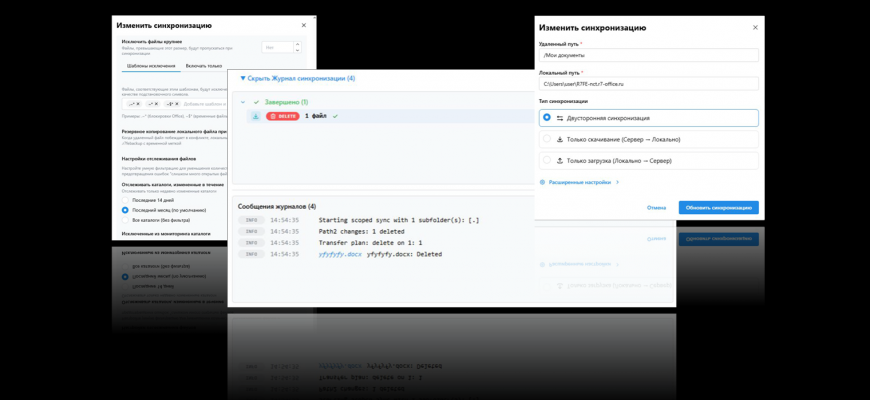Click INFO badge on yfyfyfy.docx row
This screenshot has height=400, width=870.
click(251, 254)
